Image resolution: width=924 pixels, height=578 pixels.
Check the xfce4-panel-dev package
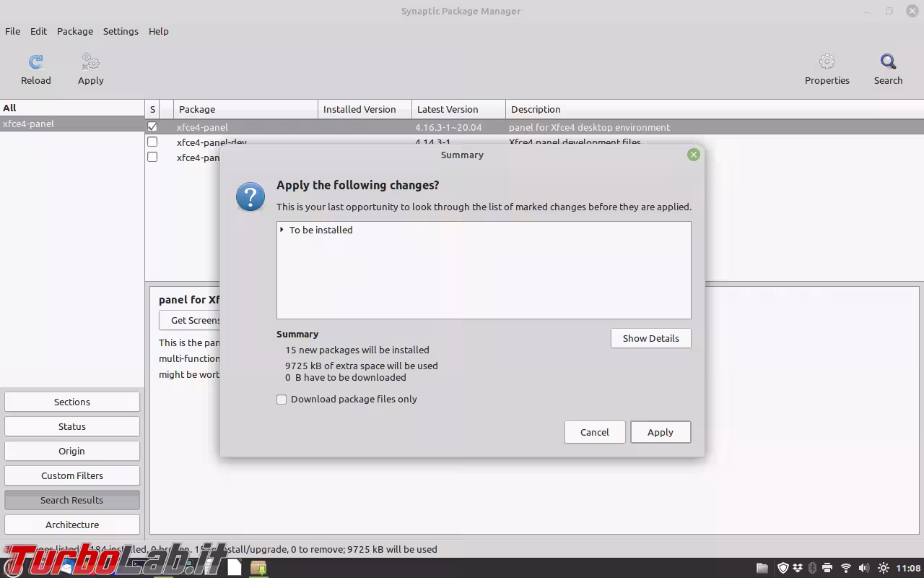pos(152,142)
